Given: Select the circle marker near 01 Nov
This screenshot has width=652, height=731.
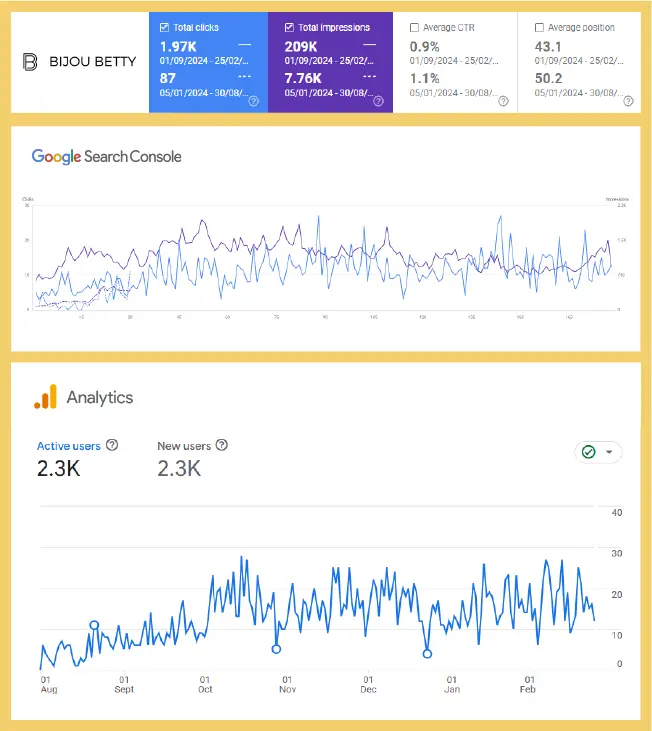Looking at the screenshot, I should click(276, 649).
